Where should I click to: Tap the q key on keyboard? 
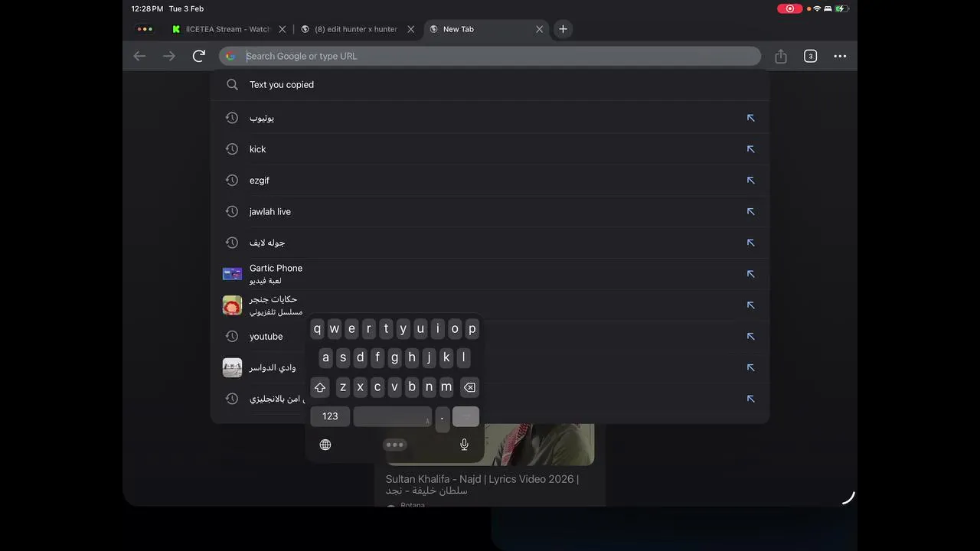317,329
